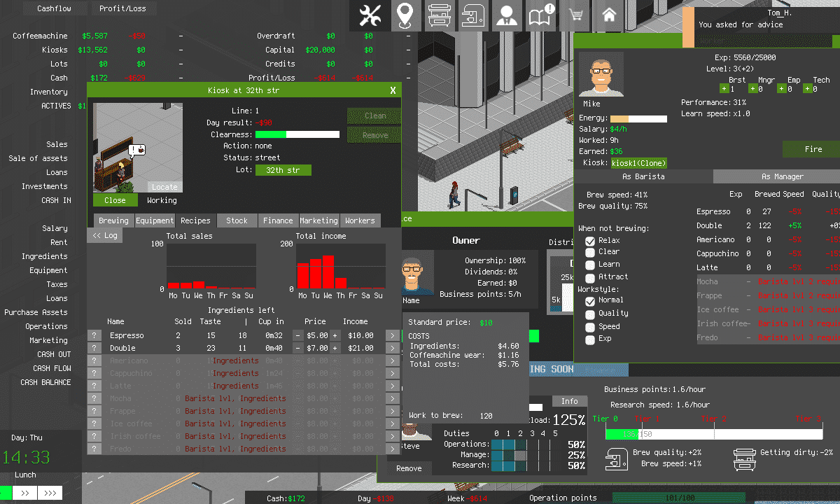Set game speed to fast (>>)
Image resolution: width=840 pixels, height=504 pixels.
click(x=24, y=493)
